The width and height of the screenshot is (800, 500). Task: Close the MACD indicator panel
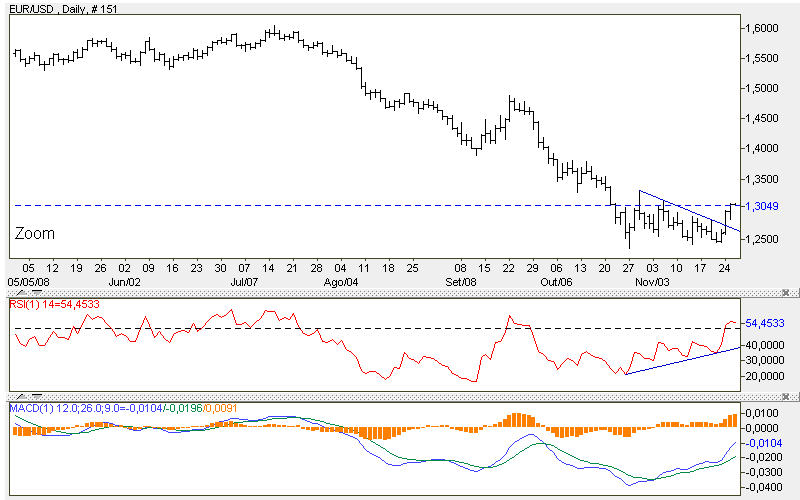pos(786,396)
